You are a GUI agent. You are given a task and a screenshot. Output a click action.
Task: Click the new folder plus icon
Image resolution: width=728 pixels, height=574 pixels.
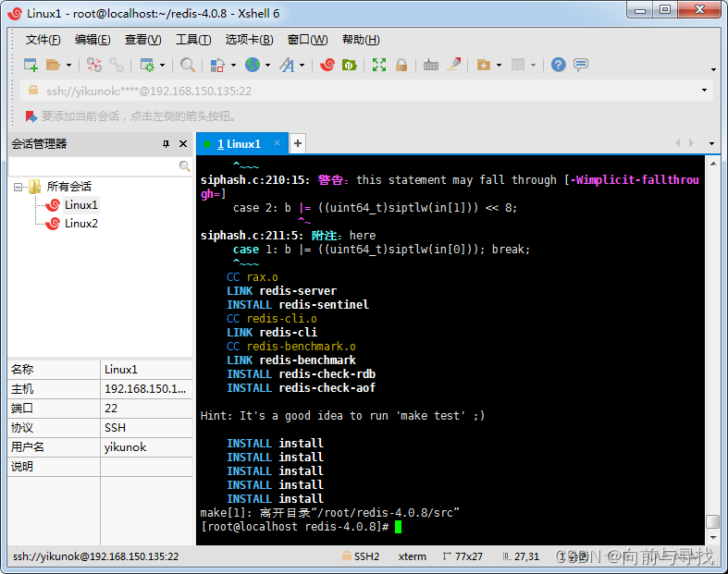click(483, 65)
